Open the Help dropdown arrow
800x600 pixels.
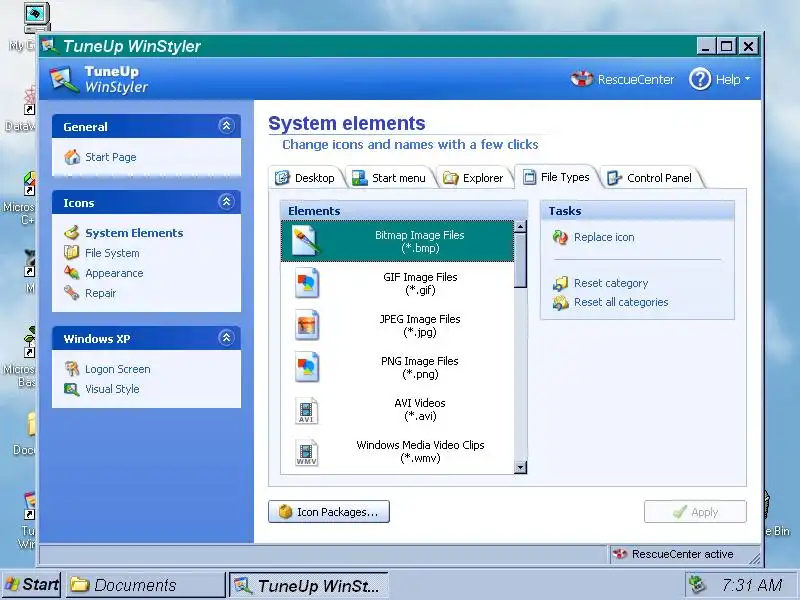point(747,79)
